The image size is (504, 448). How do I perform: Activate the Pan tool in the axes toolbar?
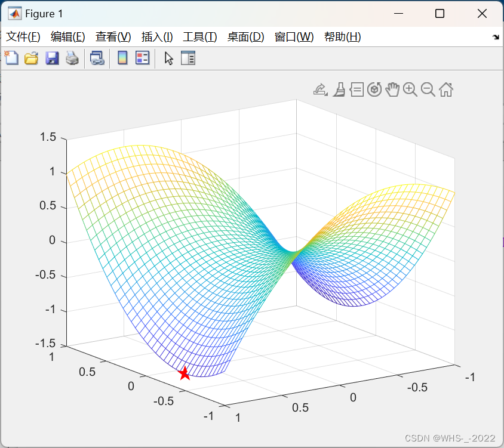pos(392,89)
